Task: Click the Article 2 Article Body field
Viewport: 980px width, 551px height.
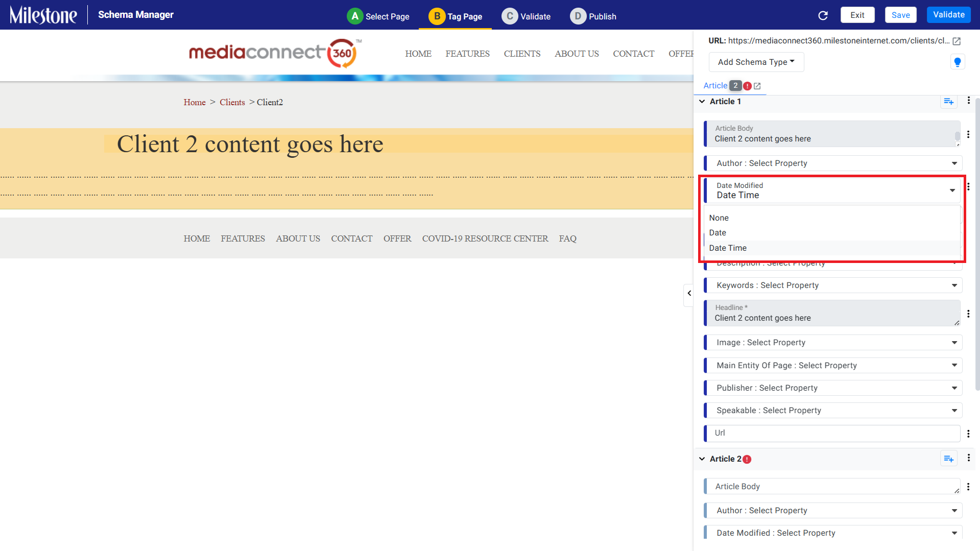Action: pos(832,487)
